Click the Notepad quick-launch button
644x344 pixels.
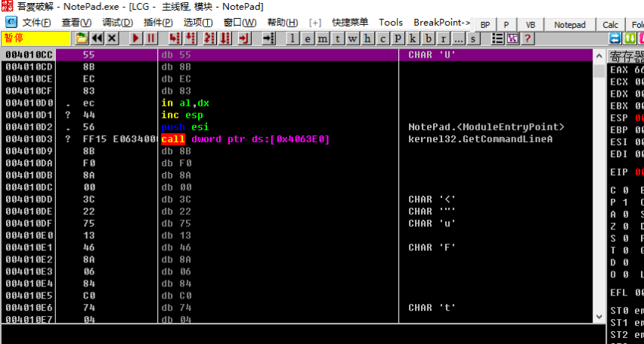coord(570,24)
